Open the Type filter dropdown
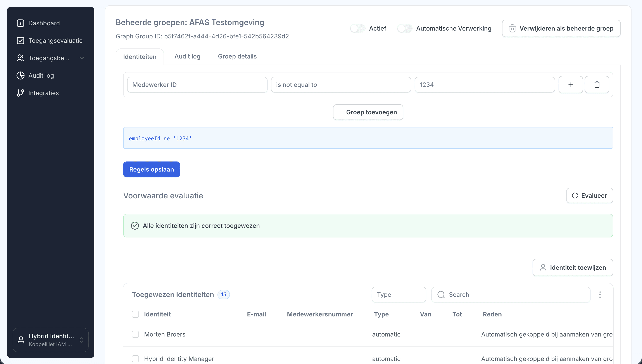642x364 pixels. coord(399,295)
